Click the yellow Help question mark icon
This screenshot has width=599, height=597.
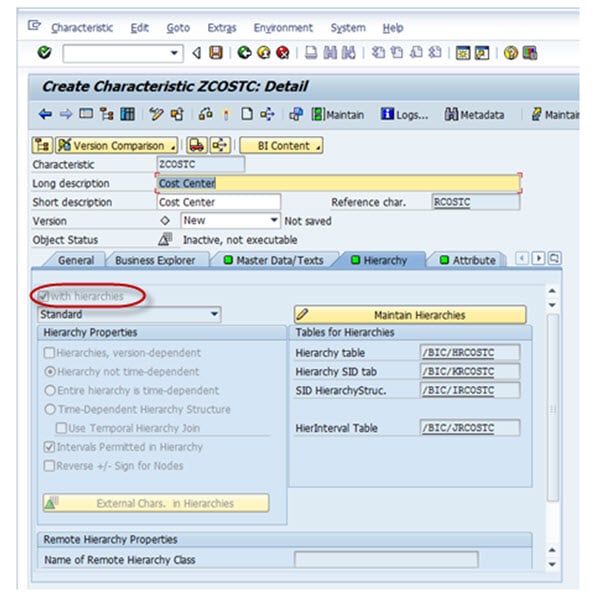(510, 53)
